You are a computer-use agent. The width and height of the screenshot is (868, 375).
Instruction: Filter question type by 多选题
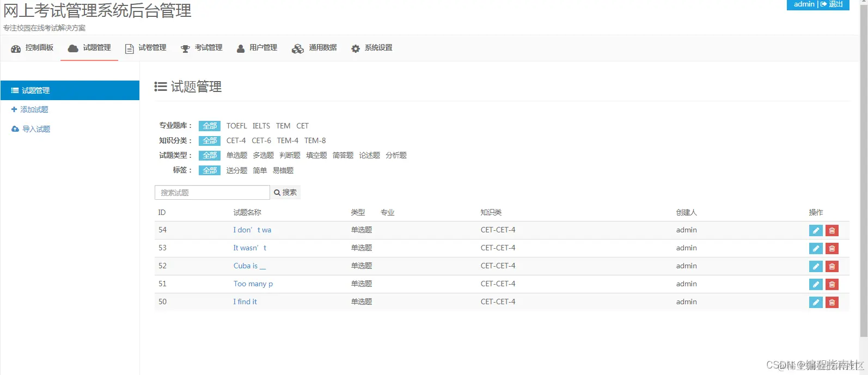[x=263, y=155]
